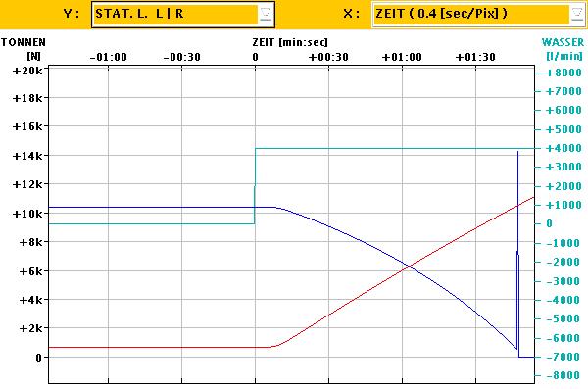Click the +8k left axis label

coord(31,242)
